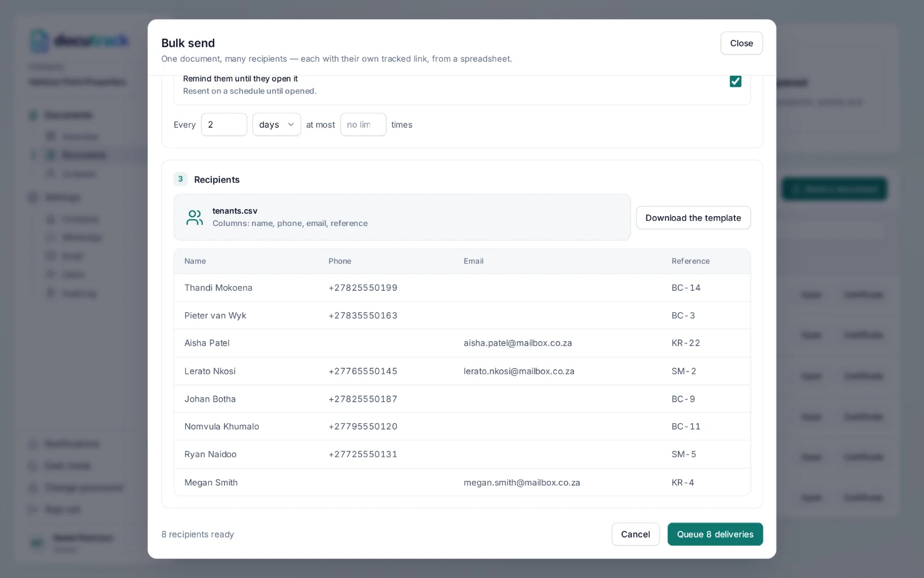Select Thandi Mokoena's reference BC-14

[685, 288]
